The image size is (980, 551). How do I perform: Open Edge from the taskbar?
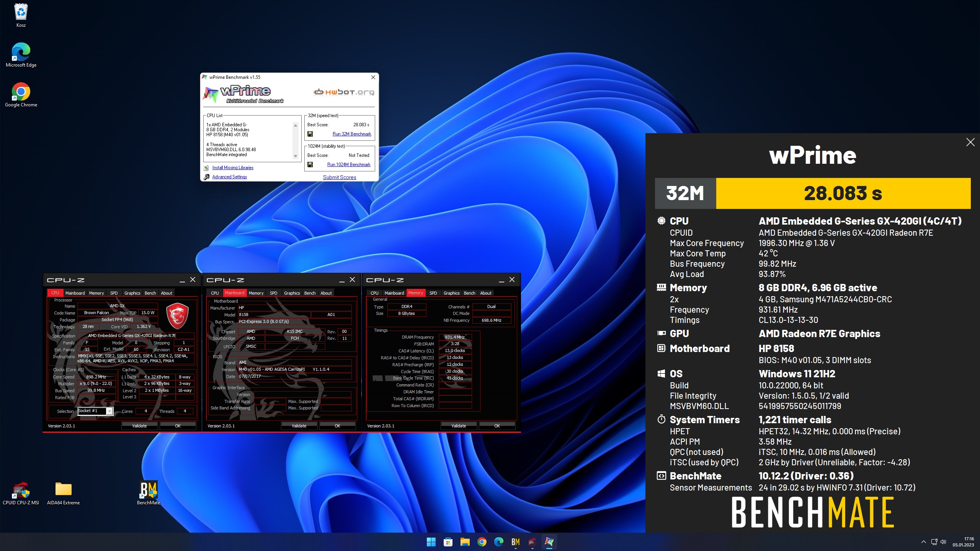click(498, 542)
